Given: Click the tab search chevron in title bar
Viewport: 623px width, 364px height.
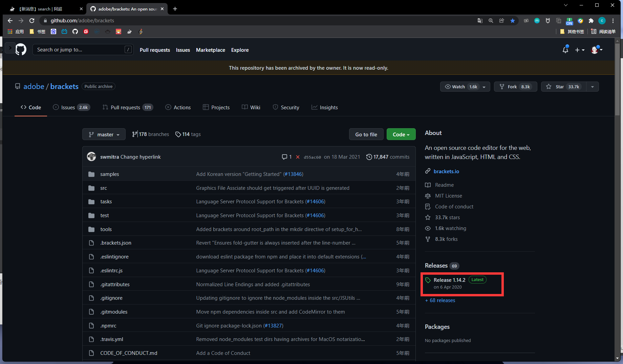Looking at the screenshot, I should pyautogui.click(x=566, y=5).
